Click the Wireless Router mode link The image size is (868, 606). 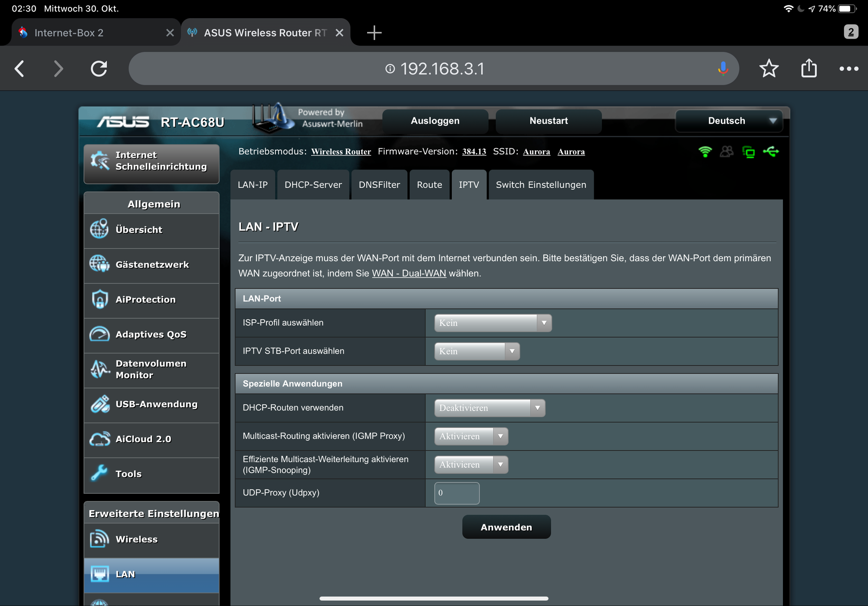(341, 152)
